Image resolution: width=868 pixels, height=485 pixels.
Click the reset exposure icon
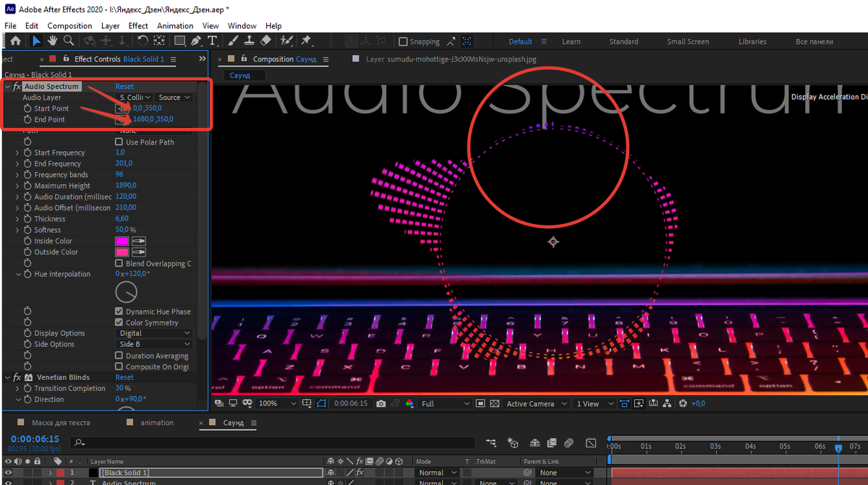(682, 403)
